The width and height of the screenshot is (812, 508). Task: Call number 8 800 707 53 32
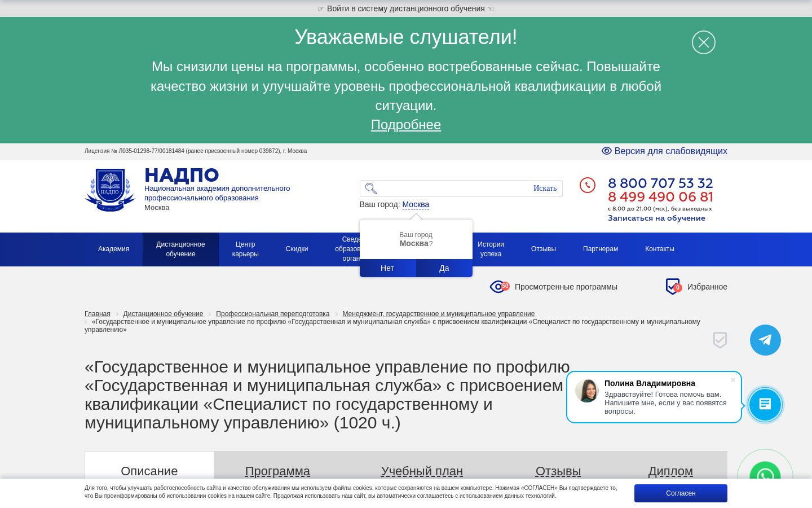(660, 183)
